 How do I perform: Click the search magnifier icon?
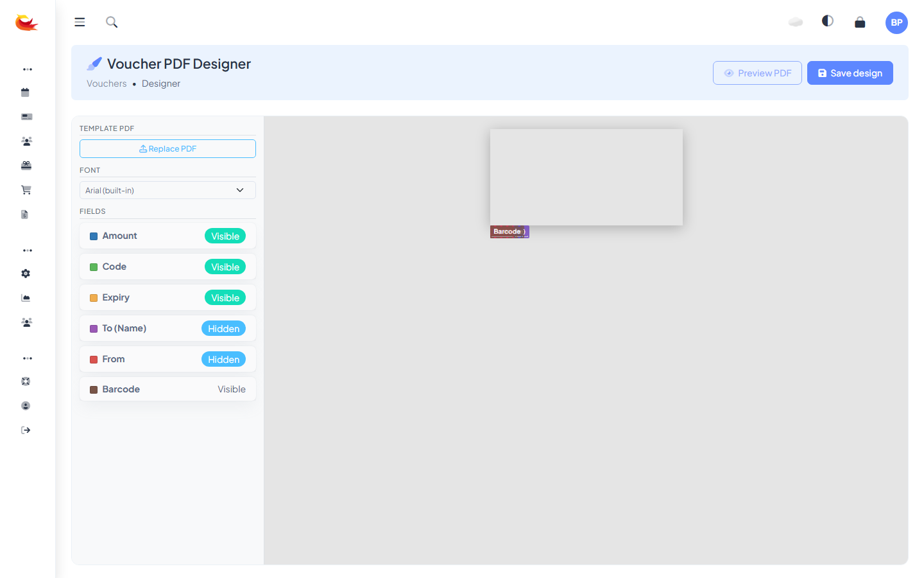pyautogui.click(x=112, y=22)
